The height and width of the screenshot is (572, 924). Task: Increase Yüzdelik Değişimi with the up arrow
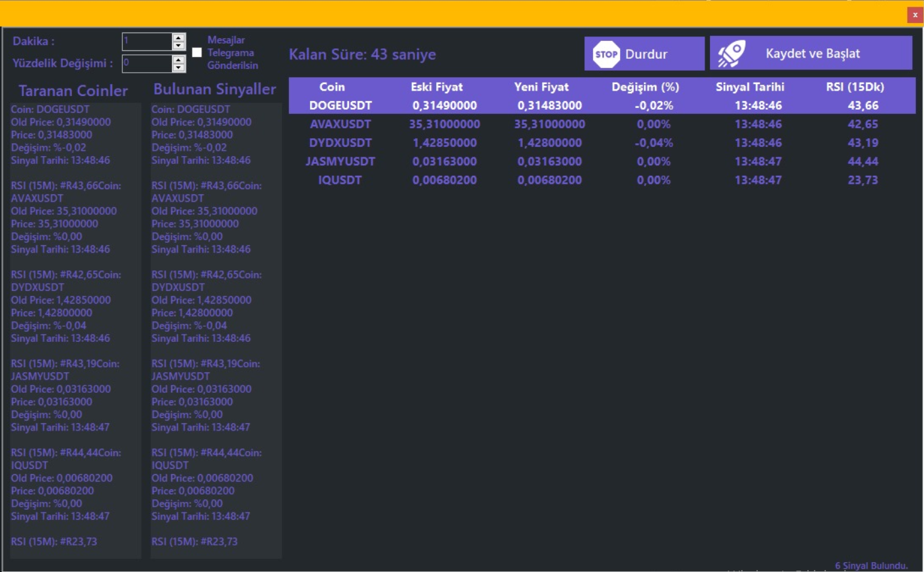(178, 60)
